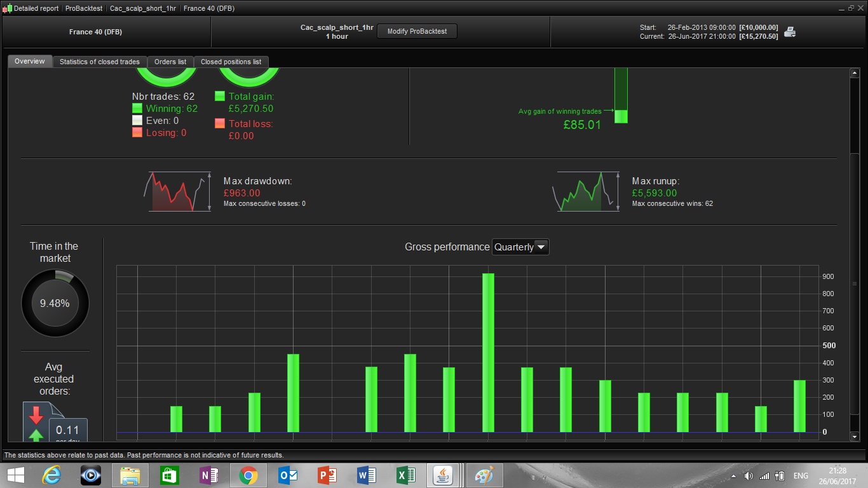Click the printer icon beside the dates
The height and width of the screenshot is (488, 868).
(x=790, y=32)
